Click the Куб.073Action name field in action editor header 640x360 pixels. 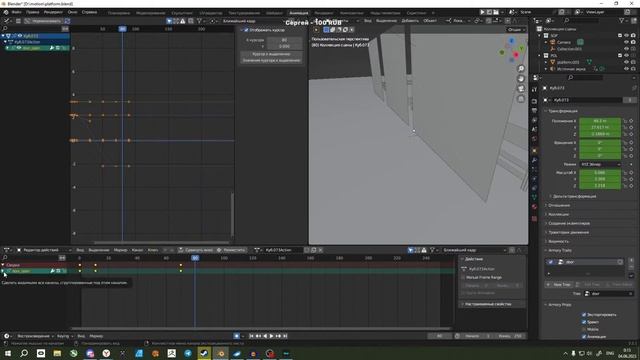[x=282, y=250]
